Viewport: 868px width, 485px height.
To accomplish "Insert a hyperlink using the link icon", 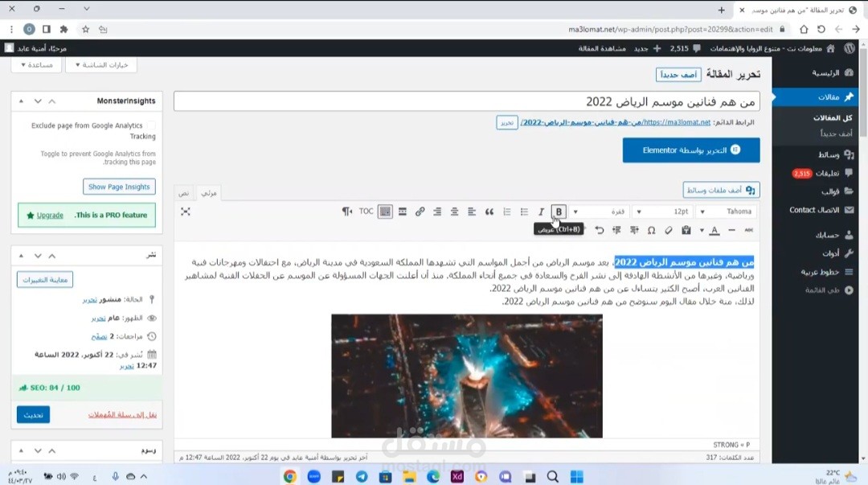I will (418, 212).
